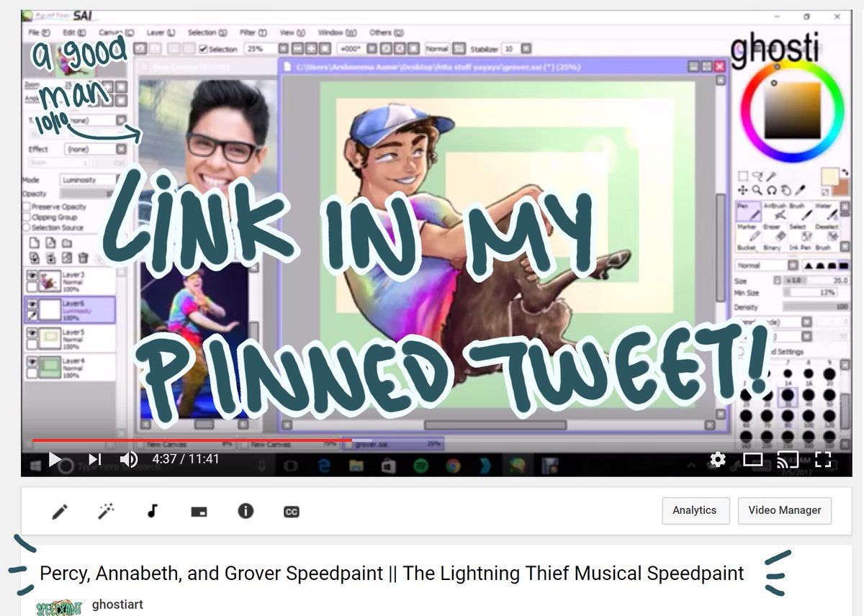Open End screen and annotations editor
The height and width of the screenshot is (616, 864).
point(199,512)
